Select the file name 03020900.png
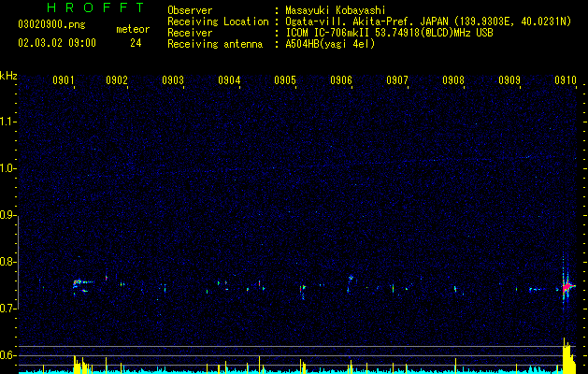The height and width of the screenshot is (374, 588). (x=51, y=25)
